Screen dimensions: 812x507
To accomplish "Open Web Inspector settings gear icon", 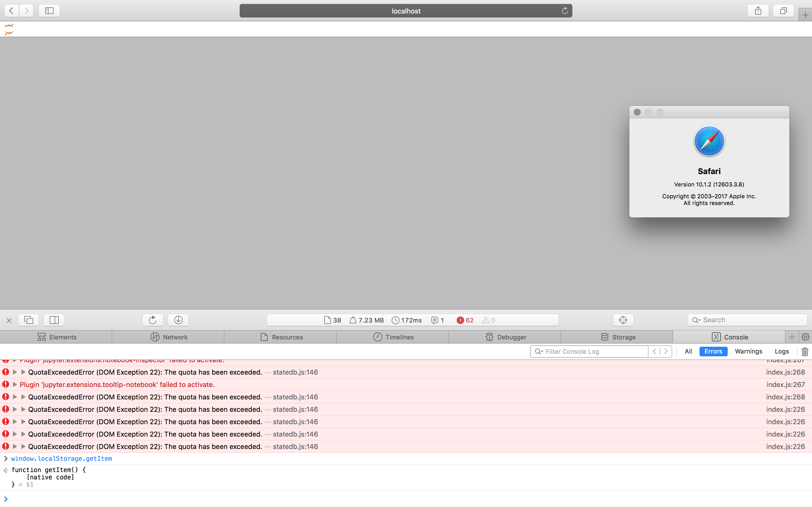I will click(x=805, y=337).
